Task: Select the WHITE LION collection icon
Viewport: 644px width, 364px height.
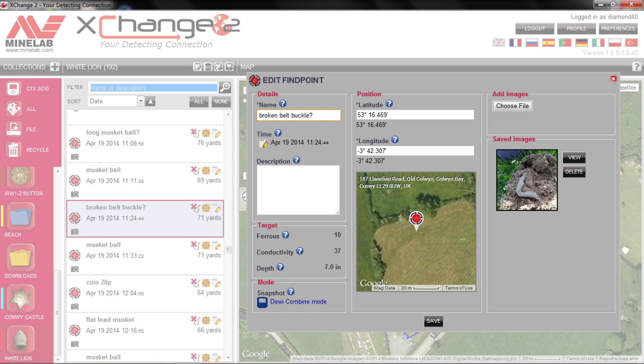Action: click(x=22, y=340)
